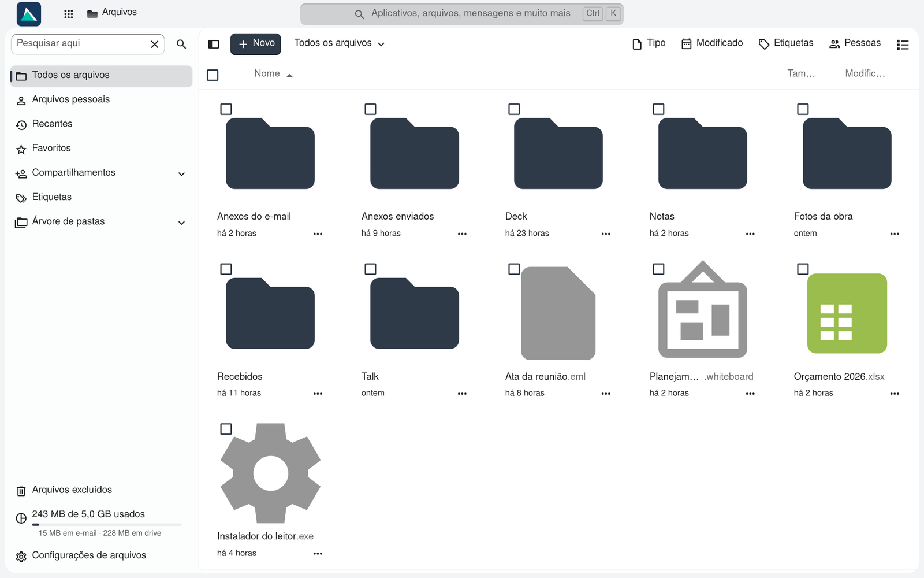
Task: Open options menu for Ata da reunião.eml
Action: pyautogui.click(x=606, y=394)
